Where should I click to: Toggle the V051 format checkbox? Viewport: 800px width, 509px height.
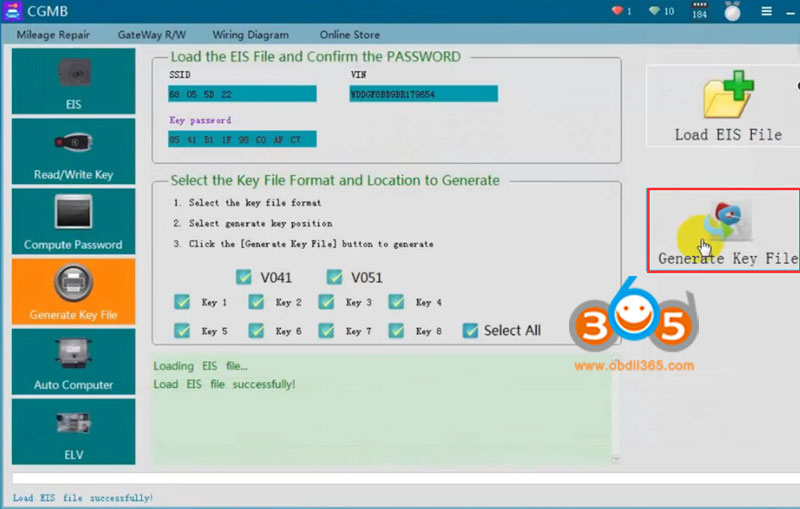pyautogui.click(x=334, y=277)
